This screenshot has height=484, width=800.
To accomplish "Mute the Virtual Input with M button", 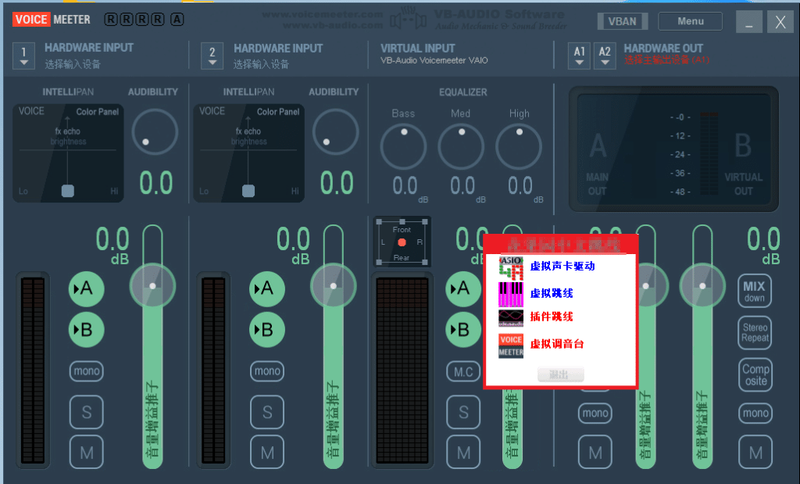I will tap(463, 452).
